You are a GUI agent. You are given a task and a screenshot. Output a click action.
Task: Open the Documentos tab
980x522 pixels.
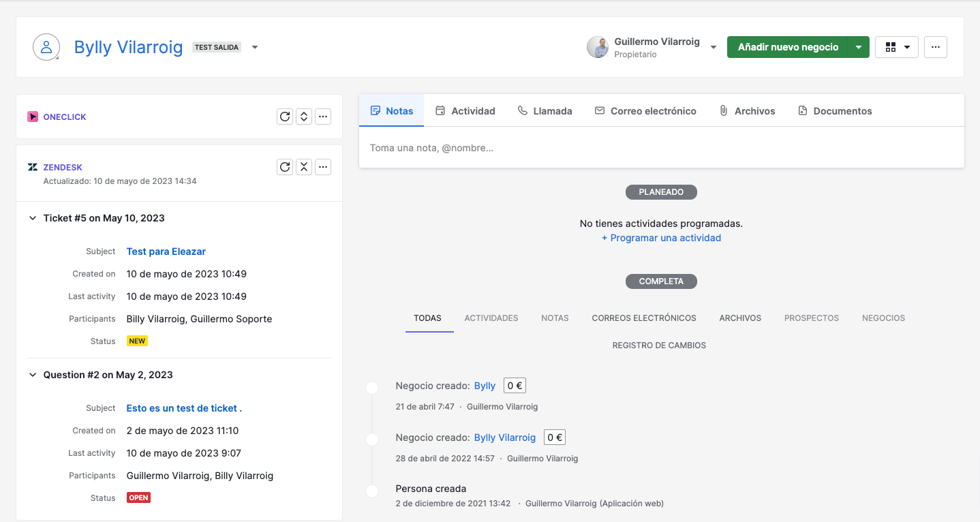(x=835, y=110)
